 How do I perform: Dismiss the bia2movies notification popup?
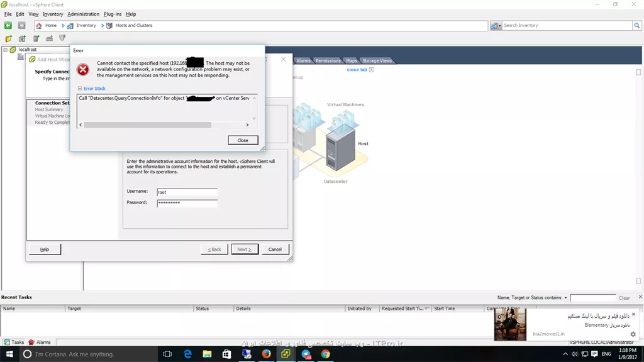[633, 314]
